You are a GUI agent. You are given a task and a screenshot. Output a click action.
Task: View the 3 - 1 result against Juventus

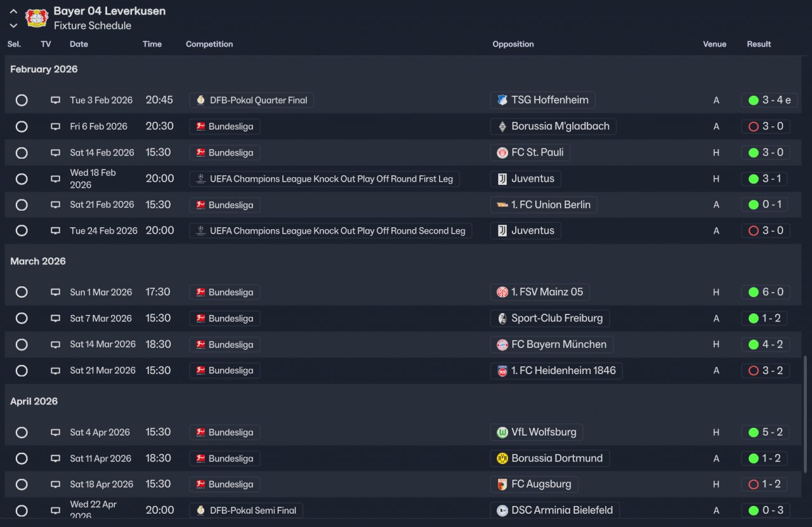tap(764, 179)
